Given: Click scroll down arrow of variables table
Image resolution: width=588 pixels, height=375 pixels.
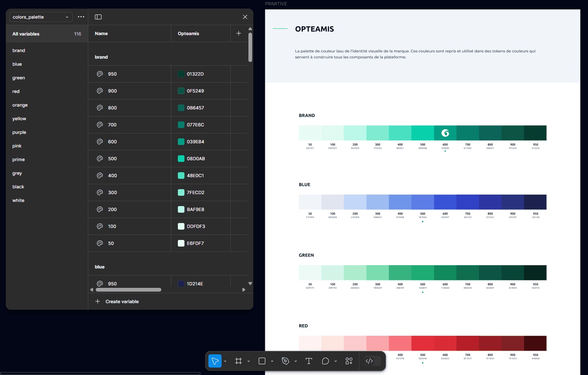Looking at the screenshot, I should (x=250, y=283).
